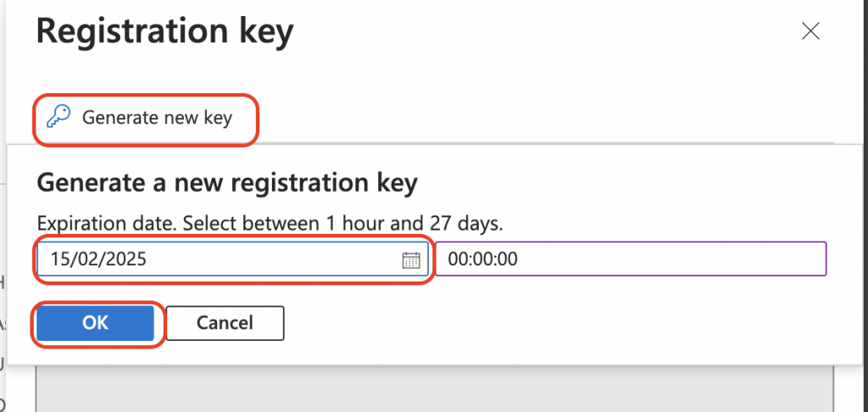Click the grey key text area below dialog

point(435,389)
